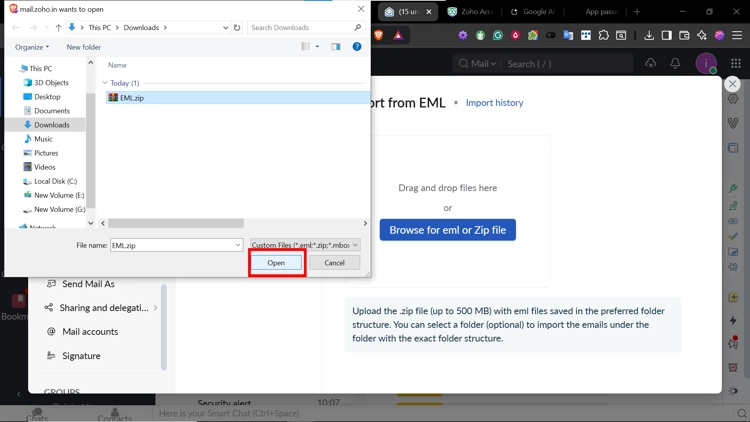Viewport: 750px width, 422px height.
Task: Open a new browser tab
Action: coord(637,11)
